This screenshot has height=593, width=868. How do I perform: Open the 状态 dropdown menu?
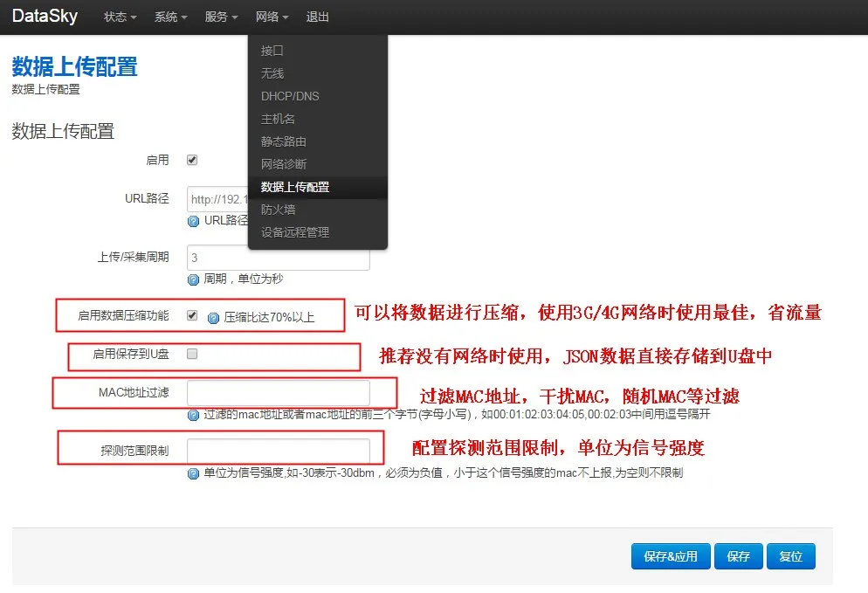120,17
